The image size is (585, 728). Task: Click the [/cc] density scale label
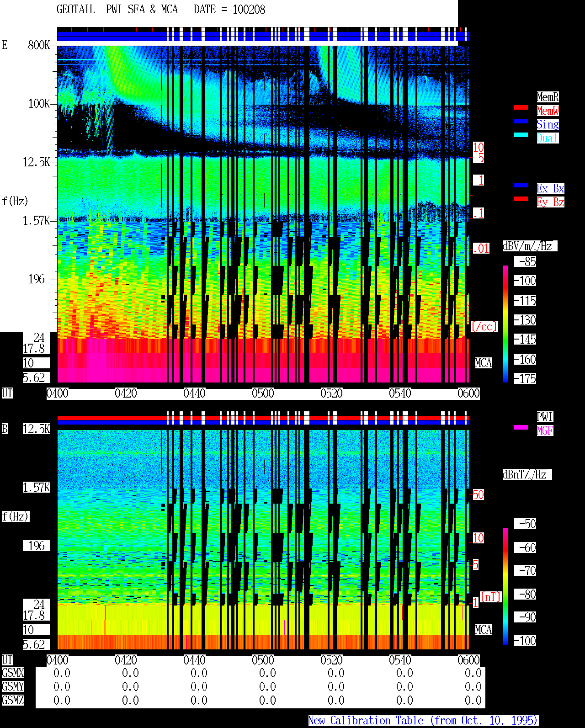484,326
